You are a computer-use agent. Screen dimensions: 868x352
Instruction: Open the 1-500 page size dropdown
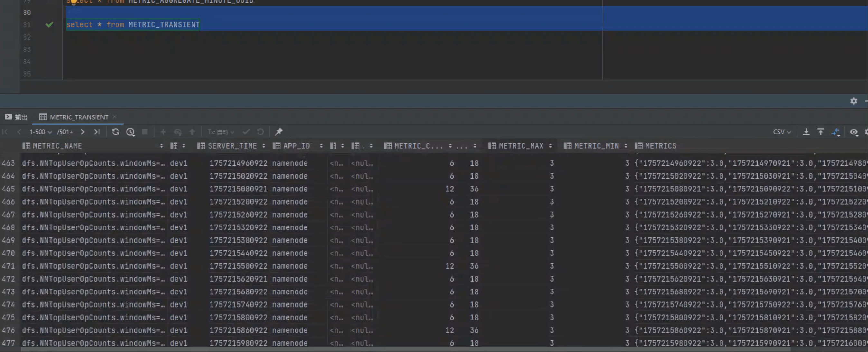[41, 132]
